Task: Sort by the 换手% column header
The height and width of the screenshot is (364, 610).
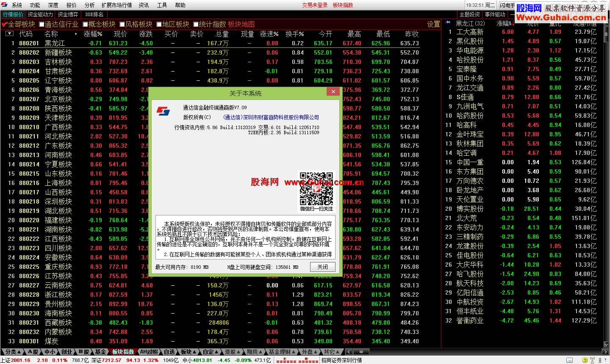Action: point(294,34)
